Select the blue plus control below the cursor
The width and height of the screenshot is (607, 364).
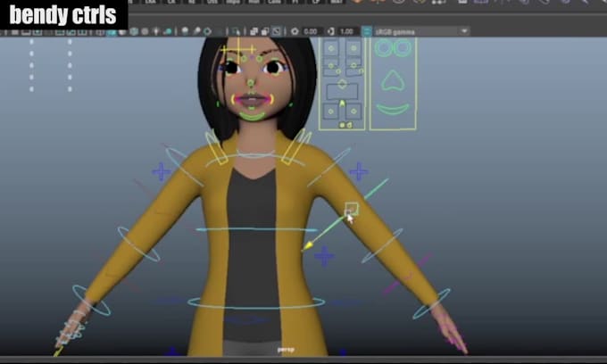point(324,257)
